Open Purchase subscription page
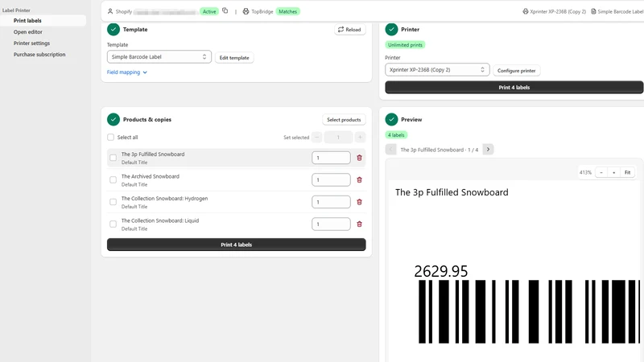 [39, 55]
